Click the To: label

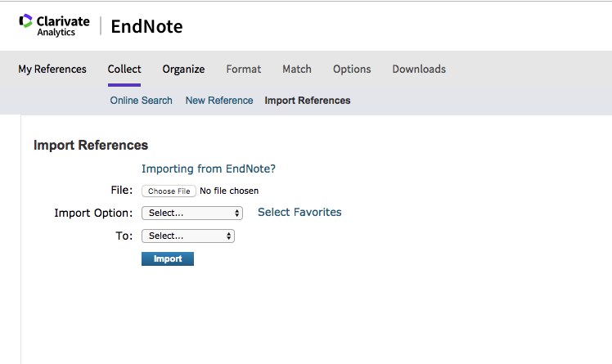(x=124, y=236)
